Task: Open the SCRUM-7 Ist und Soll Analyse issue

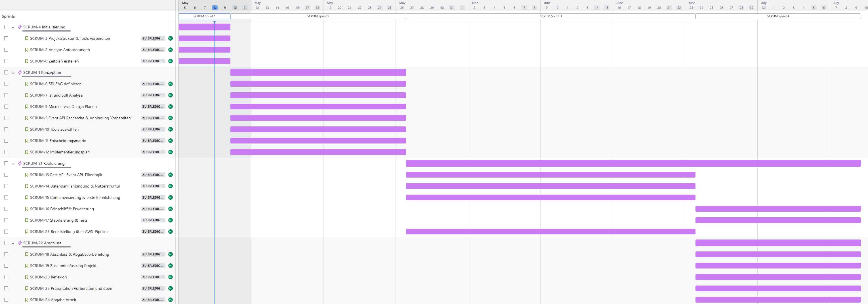Action: click(56, 95)
